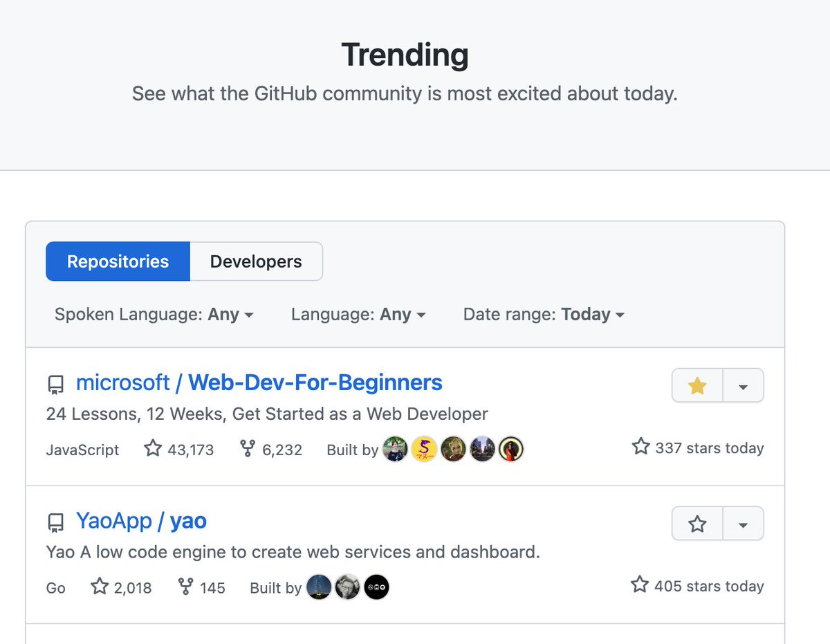Select the Repositories tab
The image size is (830, 644).
click(x=118, y=261)
